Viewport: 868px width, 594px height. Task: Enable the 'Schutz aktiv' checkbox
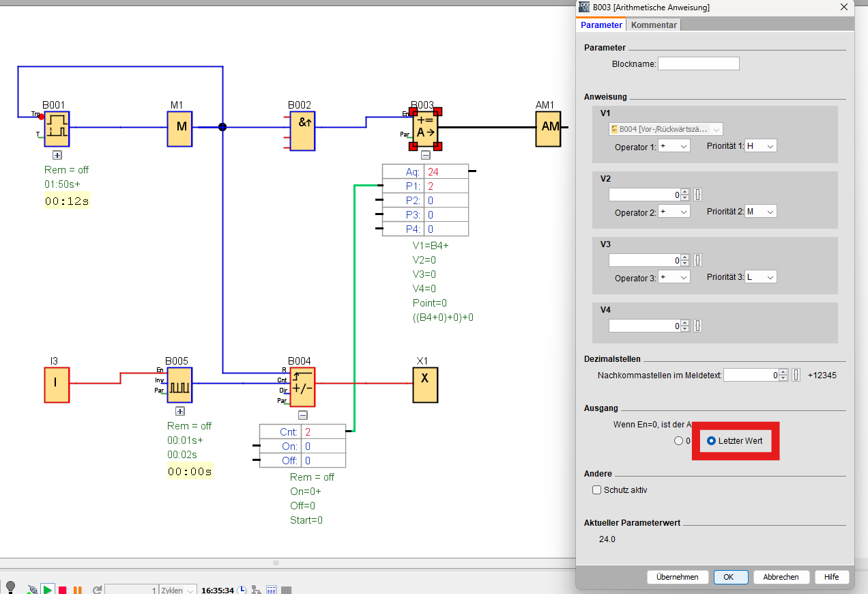[x=597, y=490]
